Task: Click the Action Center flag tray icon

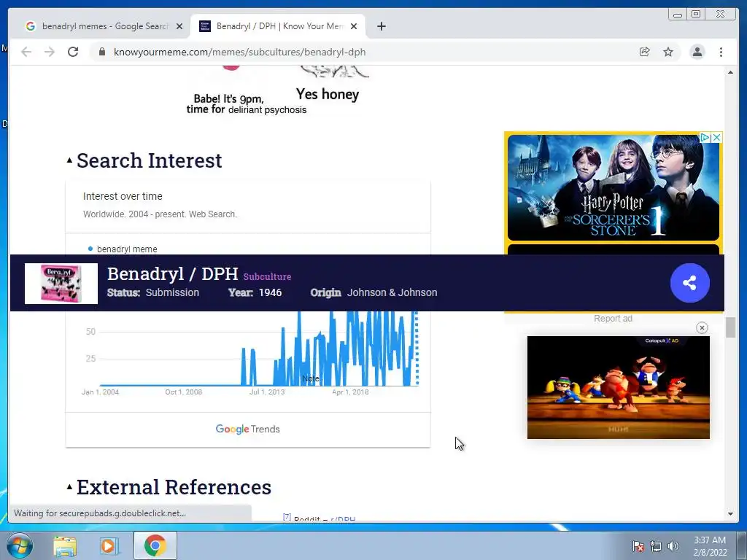Action: [x=638, y=546]
